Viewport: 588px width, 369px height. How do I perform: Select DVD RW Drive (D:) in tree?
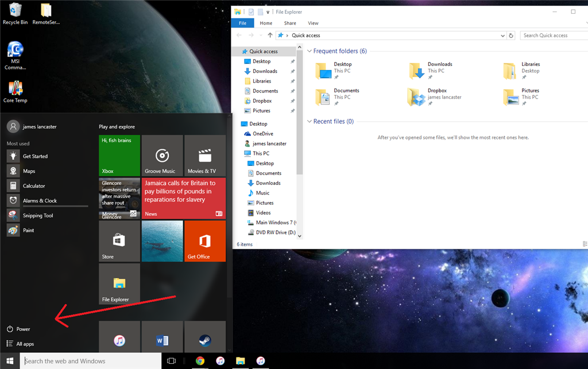[x=275, y=232]
